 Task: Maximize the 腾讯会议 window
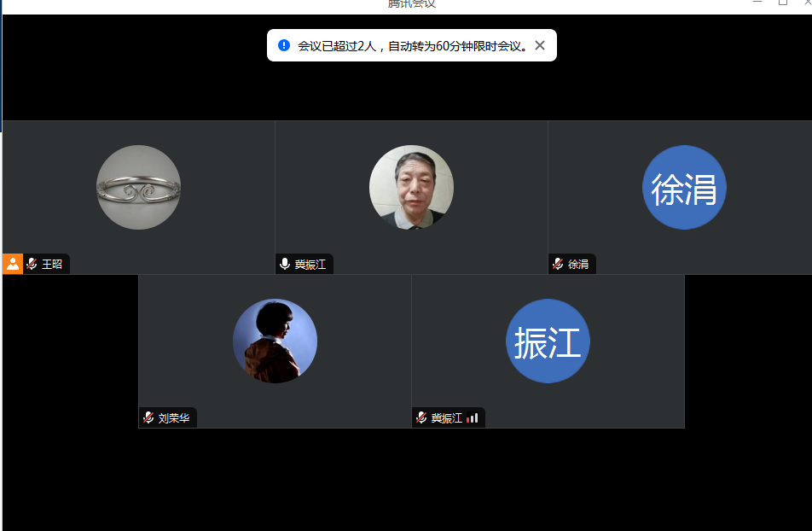782,3
